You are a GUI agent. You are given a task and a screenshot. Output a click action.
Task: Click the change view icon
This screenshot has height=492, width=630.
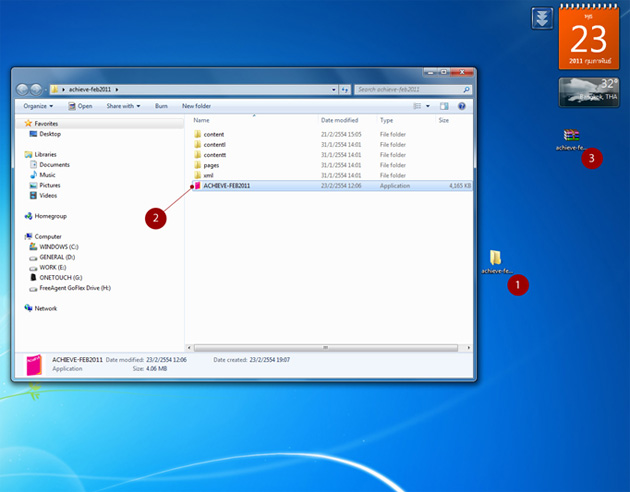417,106
